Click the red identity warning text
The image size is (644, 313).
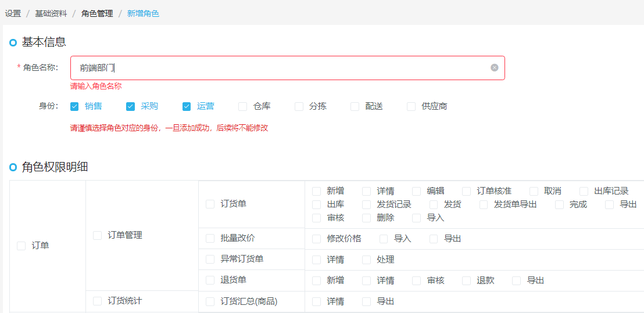(x=169, y=128)
